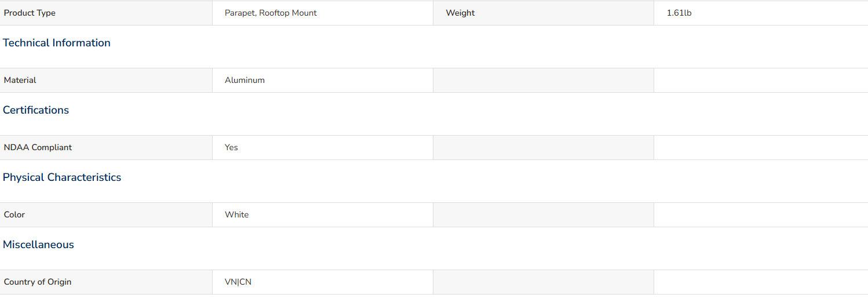Click the NDAA Compliant label
The width and height of the screenshot is (868, 298).
pyautogui.click(x=38, y=147)
